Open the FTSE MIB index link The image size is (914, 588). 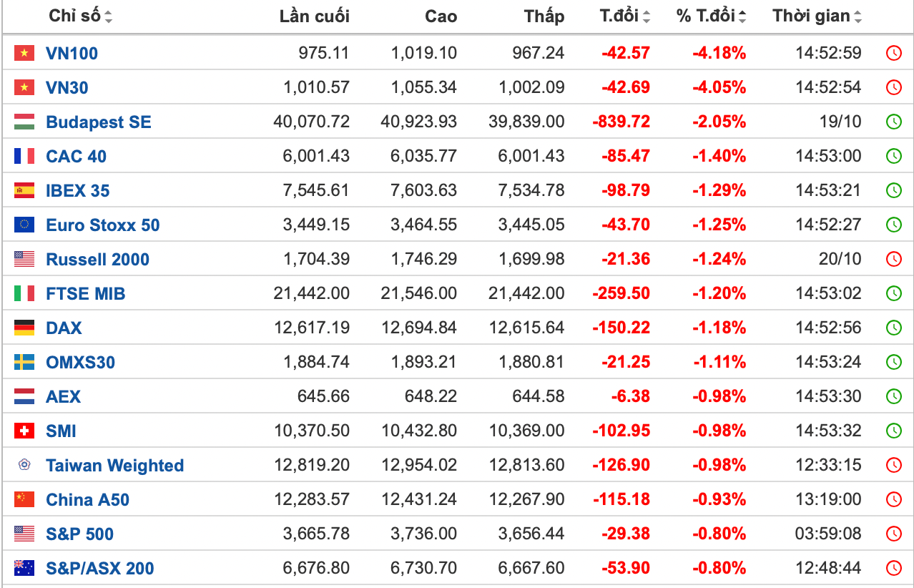click(x=85, y=294)
